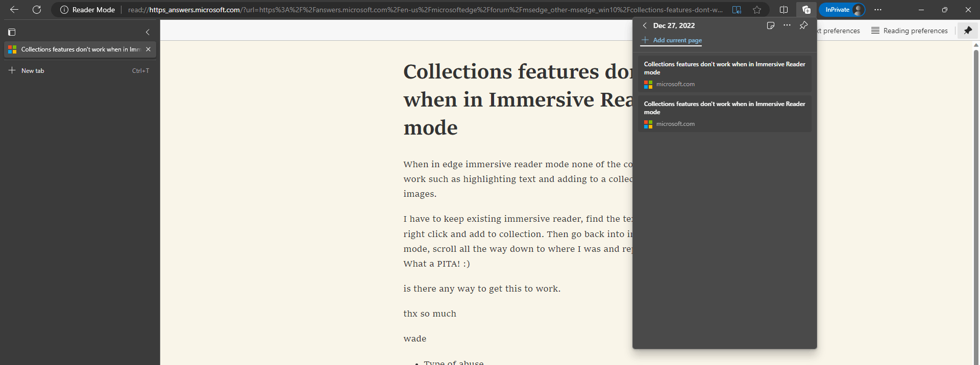
Task: Open second saved Collections features card
Action: [724, 113]
